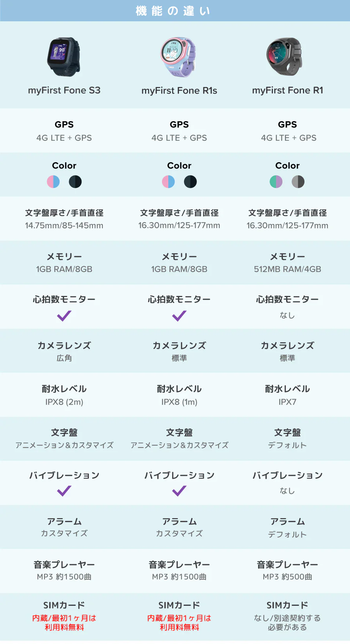The width and height of the screenshot is (350, 644).
Task: Click heart rate monitor checkmark for R1s
Action: 179,316
